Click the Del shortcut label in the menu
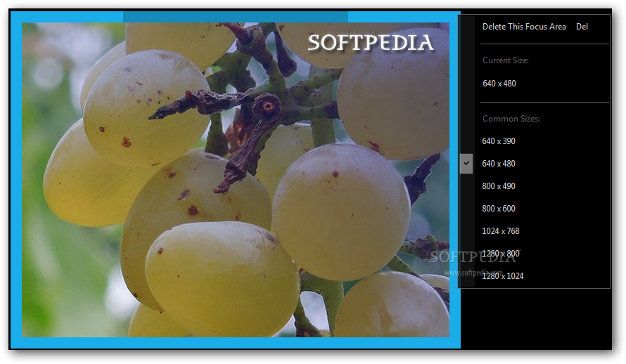Image resolution: width=626 pixels, height=364 pixels. pyautogui.click(x=582, y=27)
